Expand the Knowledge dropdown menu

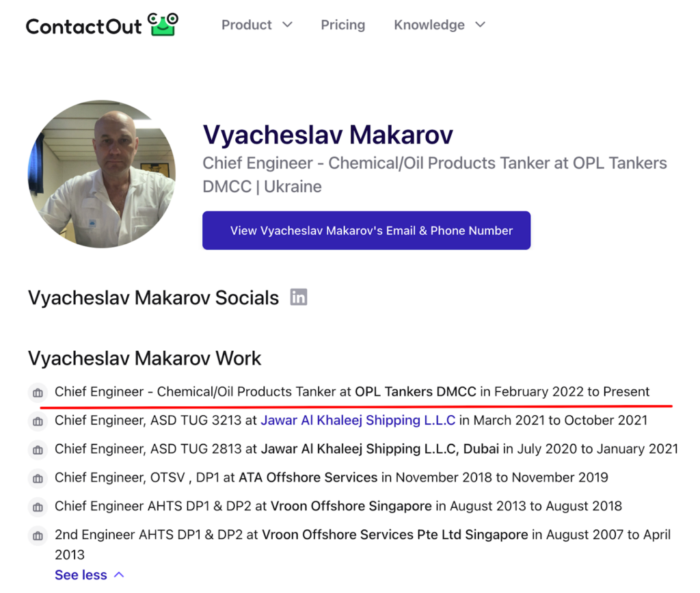pyautogui.click(x=439, y=25)
